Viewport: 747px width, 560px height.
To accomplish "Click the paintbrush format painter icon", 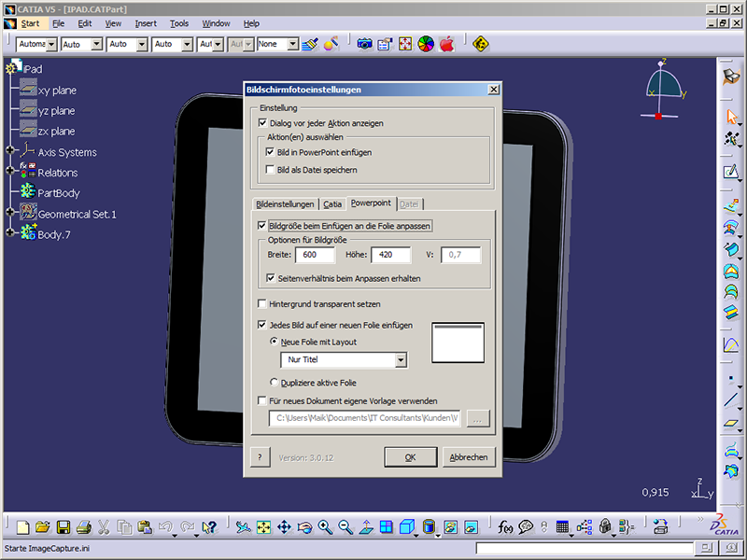I will [x=310, y=44].
